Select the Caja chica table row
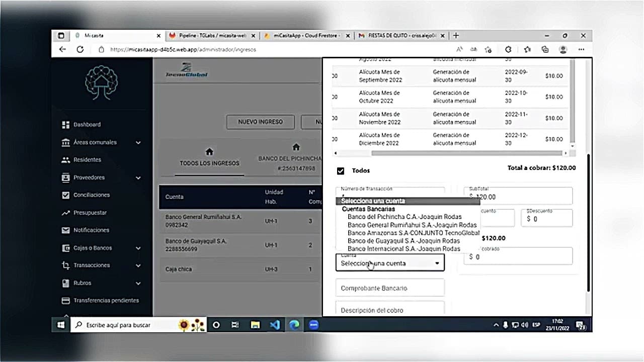Image resolution: width=644 pixels, height=362 pixels. pyautogui.click(x=240, y=269)
